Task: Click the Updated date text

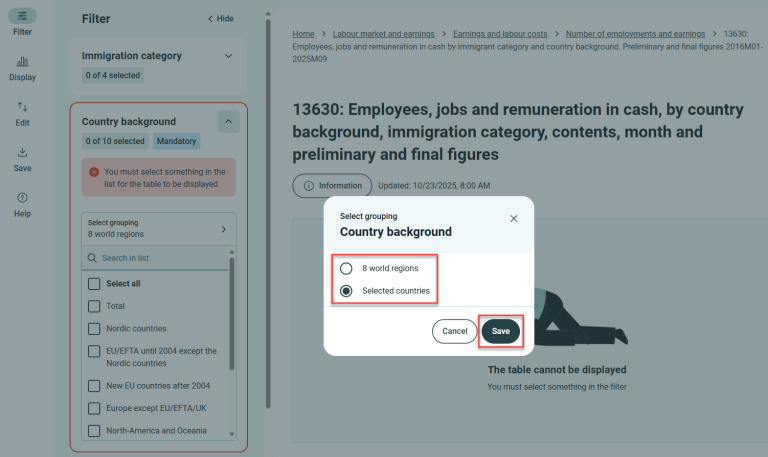Action: (434, 186)
